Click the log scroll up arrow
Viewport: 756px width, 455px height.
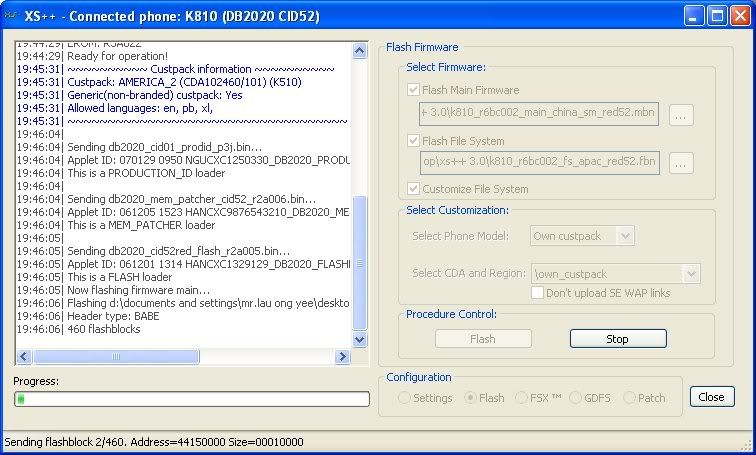pyautogui.click(x=360, y=49)
